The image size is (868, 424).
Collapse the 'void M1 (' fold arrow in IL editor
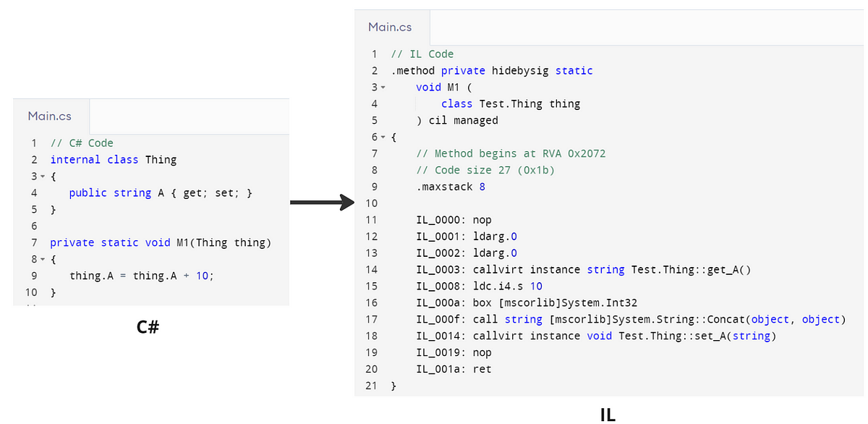pos(383,88)
